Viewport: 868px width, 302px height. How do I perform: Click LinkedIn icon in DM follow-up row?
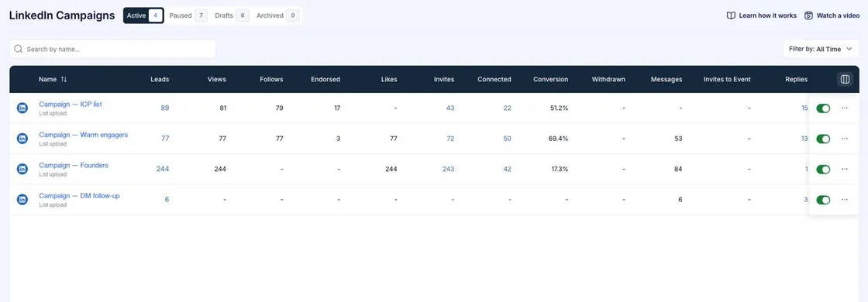[22, 199]
